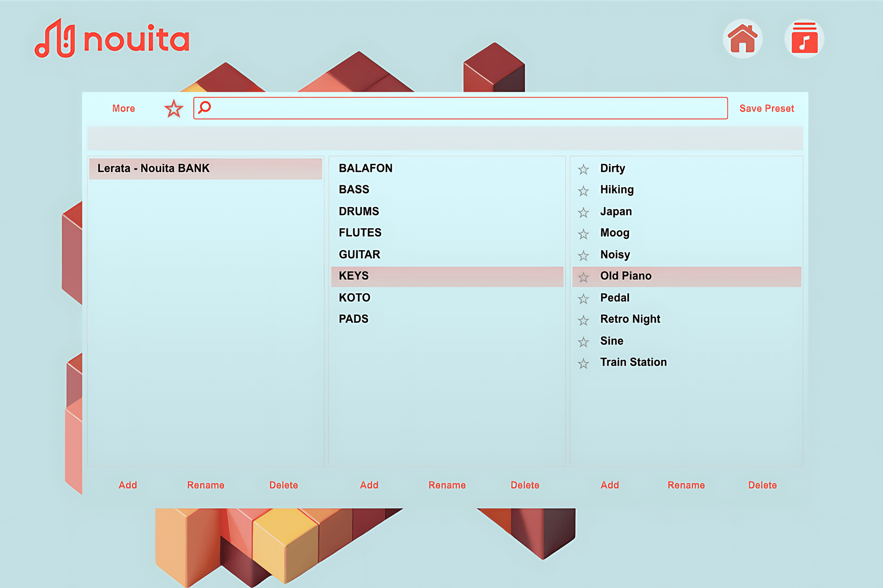Expand the More options

pyautogui.click(x=123, y=108)
